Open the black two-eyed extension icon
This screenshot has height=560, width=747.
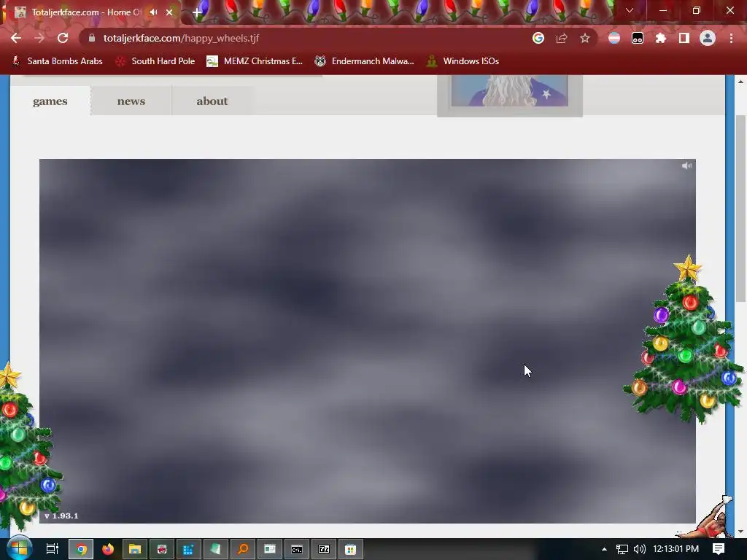click(x=638, y=38)
